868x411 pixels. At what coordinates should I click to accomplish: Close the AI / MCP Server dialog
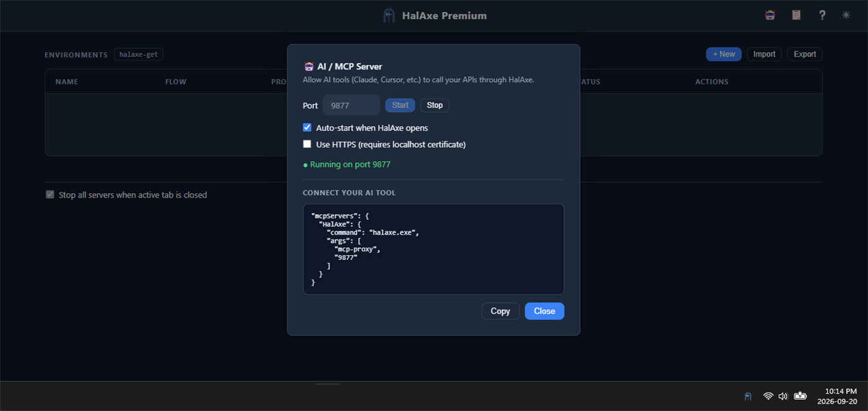[x=544, y=311]
